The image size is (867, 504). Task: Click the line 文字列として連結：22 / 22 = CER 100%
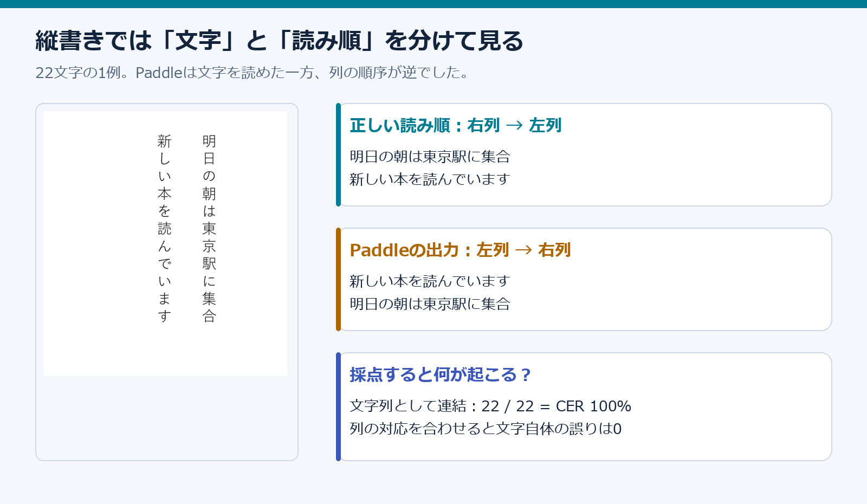pos(490,406)
